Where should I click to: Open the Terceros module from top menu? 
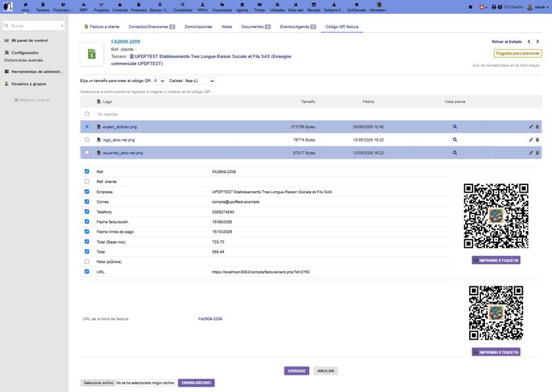pyautogui.click(x=43, y=7)
